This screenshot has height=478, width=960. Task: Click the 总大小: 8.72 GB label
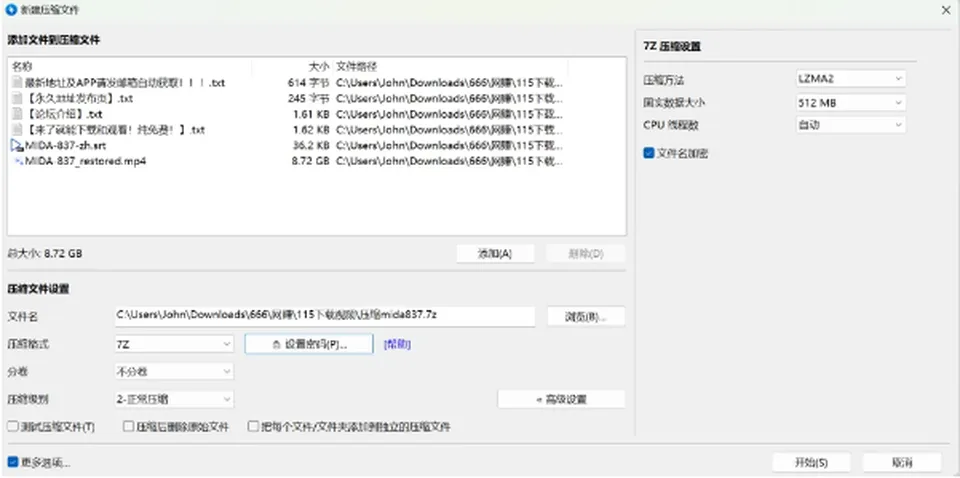point(45,253)
